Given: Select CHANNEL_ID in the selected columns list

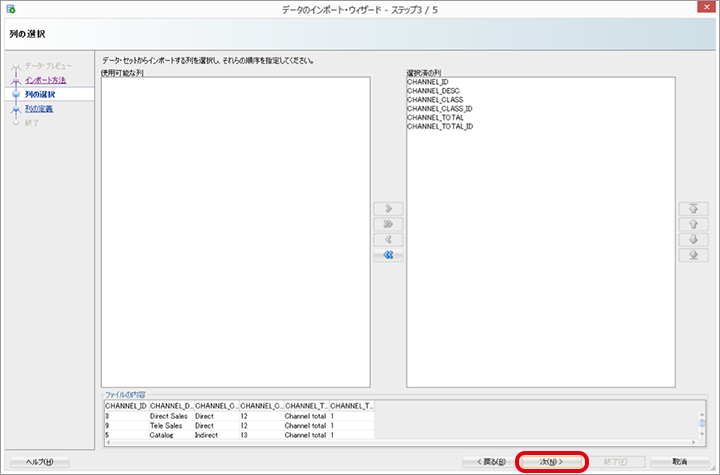Looking at the screenshot, I should (428, 82).
